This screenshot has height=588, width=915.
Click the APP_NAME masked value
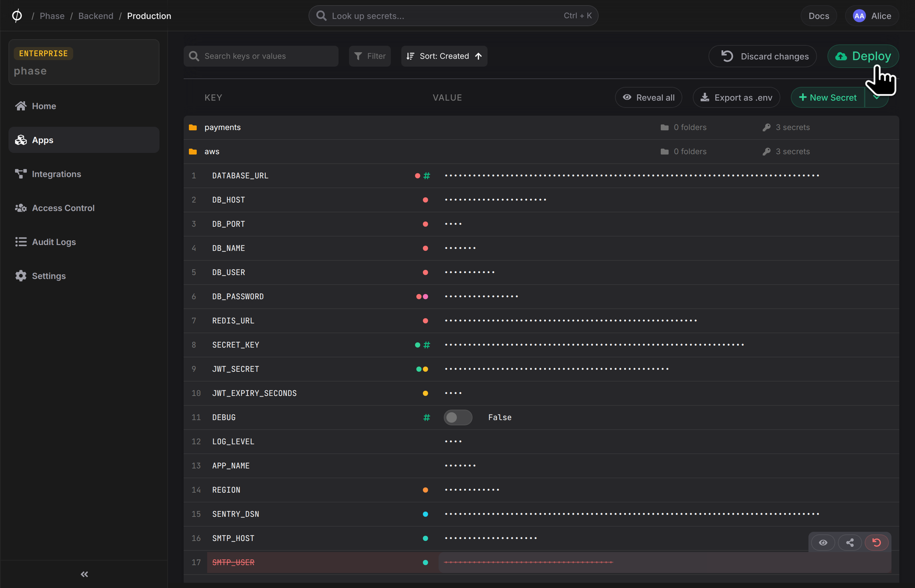pyautogui.click(x=460, y=465)
